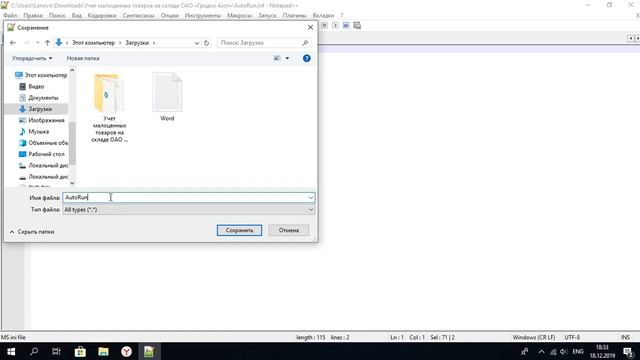The width and height of the screenshot is (640, 360).
Task: Open Windows taskbar search
Action: pyautogui.click(x=34, y=351)
